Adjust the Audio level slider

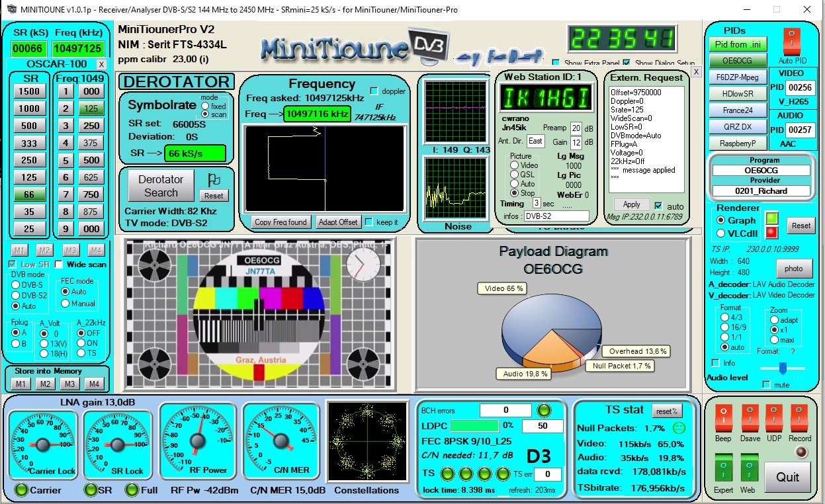(783, 368)
